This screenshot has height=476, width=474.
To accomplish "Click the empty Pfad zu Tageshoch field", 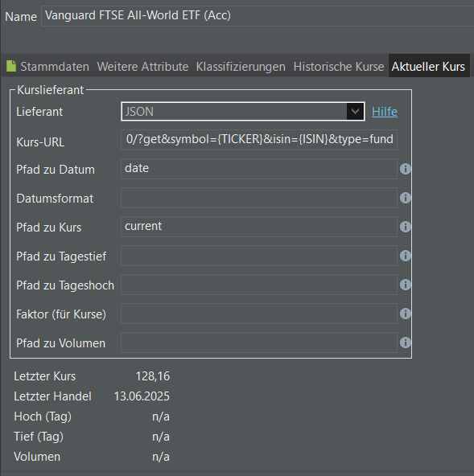I will [259, 285].
